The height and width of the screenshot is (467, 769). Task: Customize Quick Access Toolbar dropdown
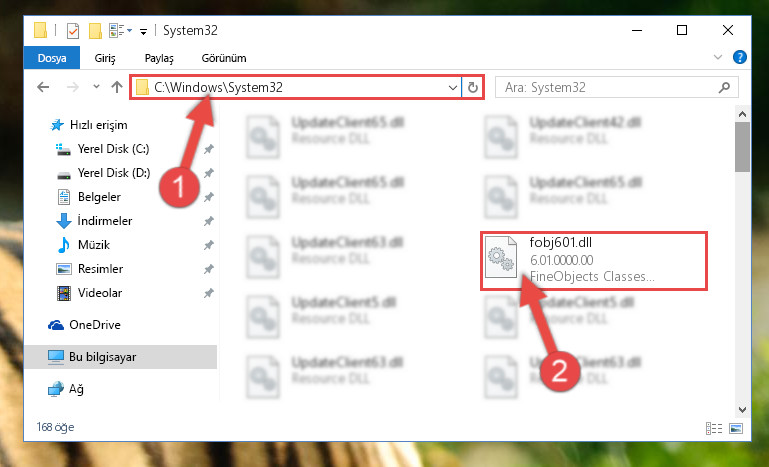pos(143,32)
